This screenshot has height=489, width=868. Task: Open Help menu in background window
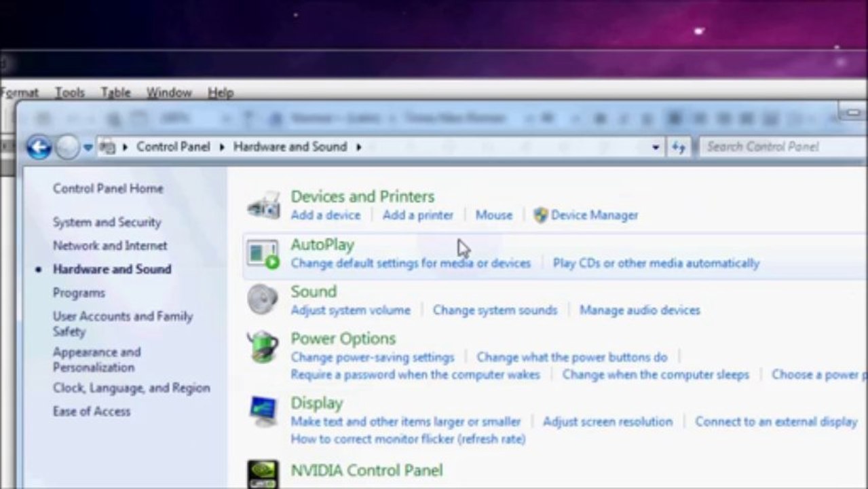221,92
